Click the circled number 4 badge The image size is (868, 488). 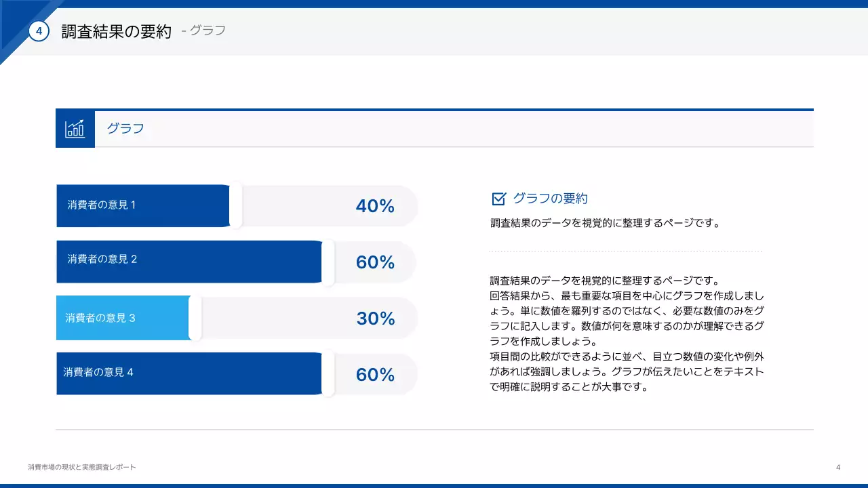pos(39,30)
